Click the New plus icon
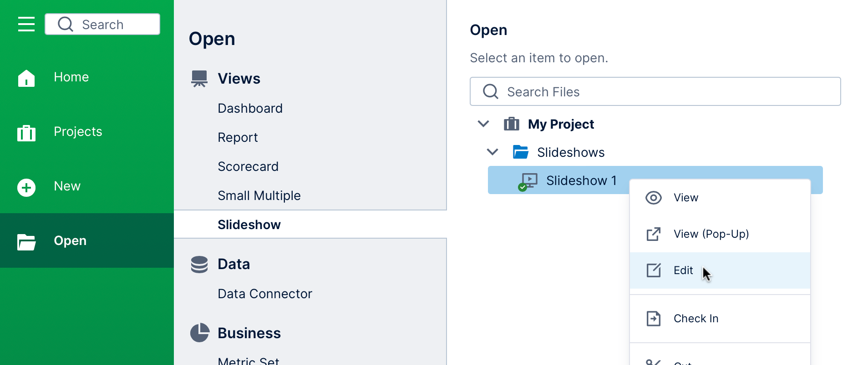Image resolution: width=868 pixels, height=365 pixels. [x=26, y=187]
